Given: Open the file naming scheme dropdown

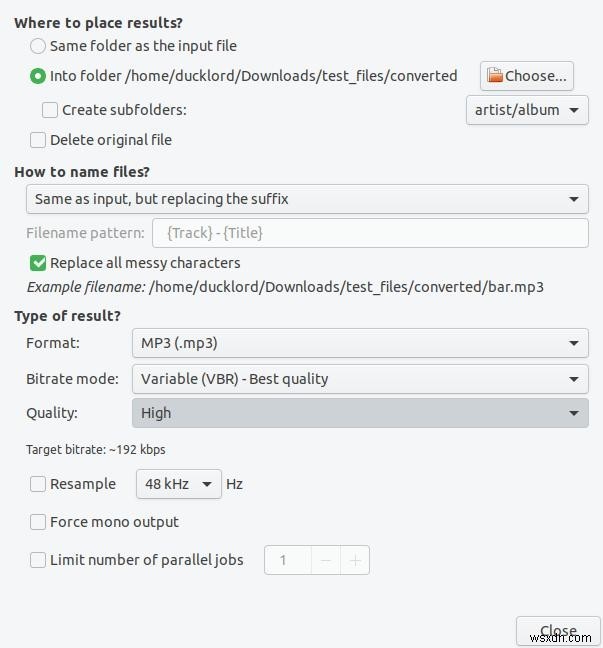Looking at the screenshot, I should pos(307,199).
